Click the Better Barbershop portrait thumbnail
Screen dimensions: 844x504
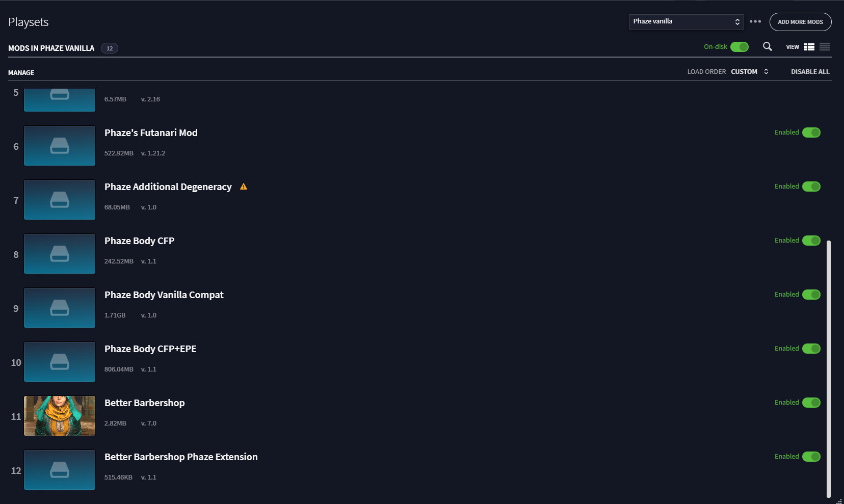tap(60, 416)
